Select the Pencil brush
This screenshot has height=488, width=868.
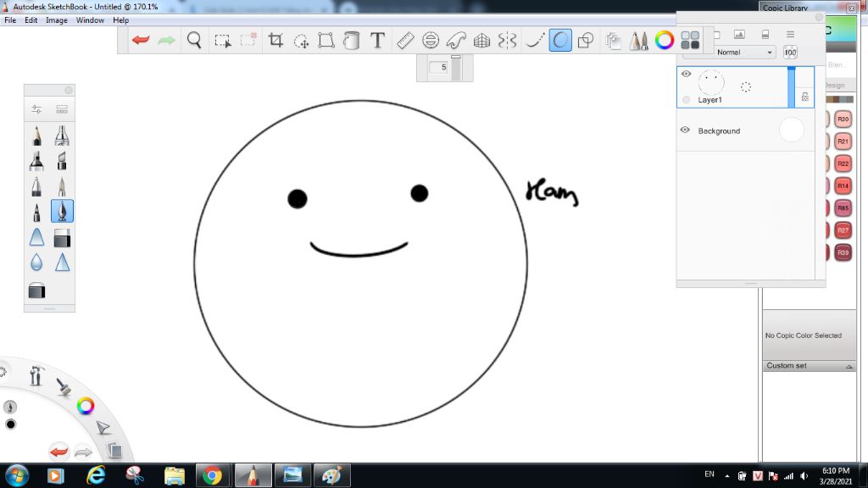[36, 135]
